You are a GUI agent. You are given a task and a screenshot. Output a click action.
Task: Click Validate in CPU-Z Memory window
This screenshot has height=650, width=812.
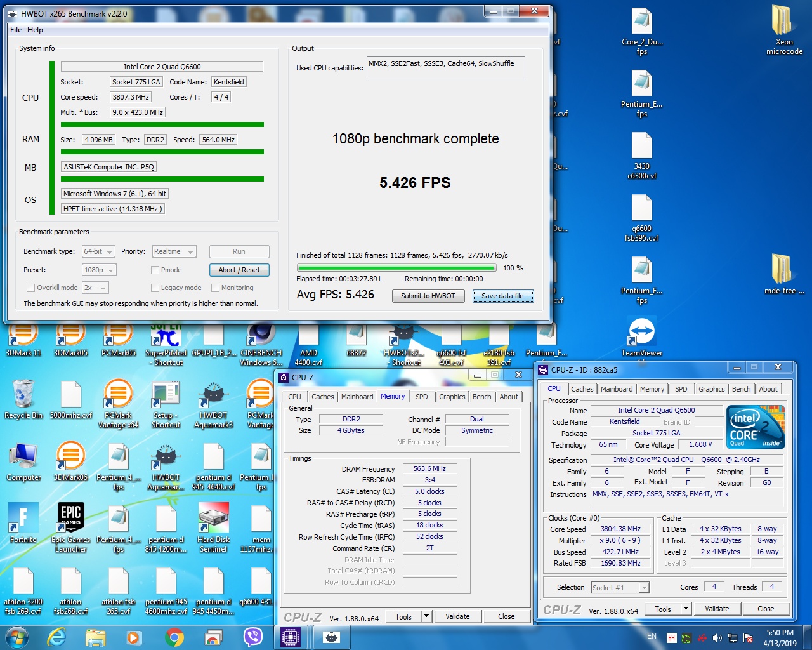click(457, 616)
